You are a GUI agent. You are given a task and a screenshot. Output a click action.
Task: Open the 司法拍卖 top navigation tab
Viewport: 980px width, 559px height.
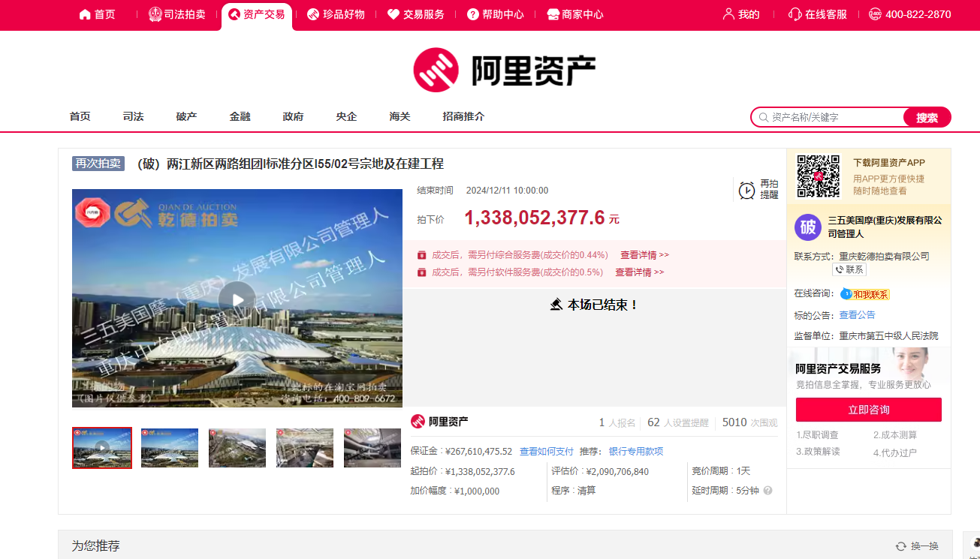pyautogui.click(x=177, y=14)
